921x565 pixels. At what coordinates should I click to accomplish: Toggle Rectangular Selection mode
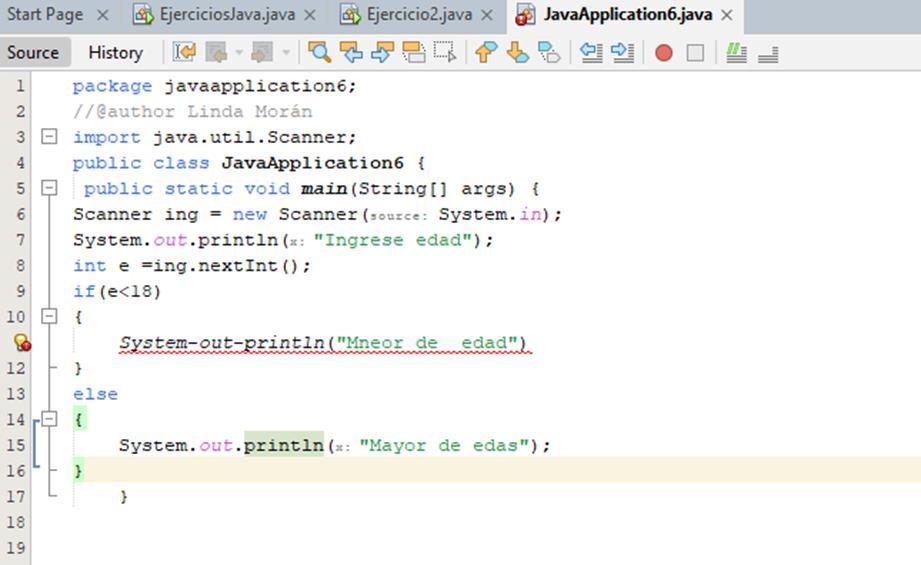pos(445,52)
